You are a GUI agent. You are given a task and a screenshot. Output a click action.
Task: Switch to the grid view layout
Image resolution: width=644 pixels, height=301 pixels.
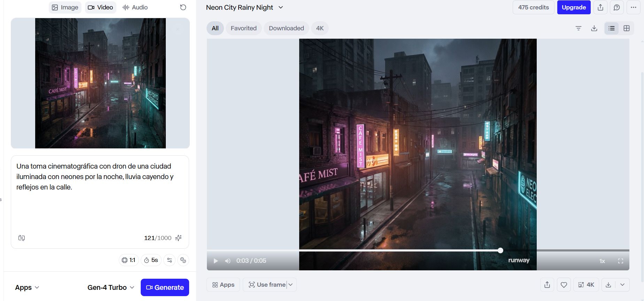coord(627,28)
